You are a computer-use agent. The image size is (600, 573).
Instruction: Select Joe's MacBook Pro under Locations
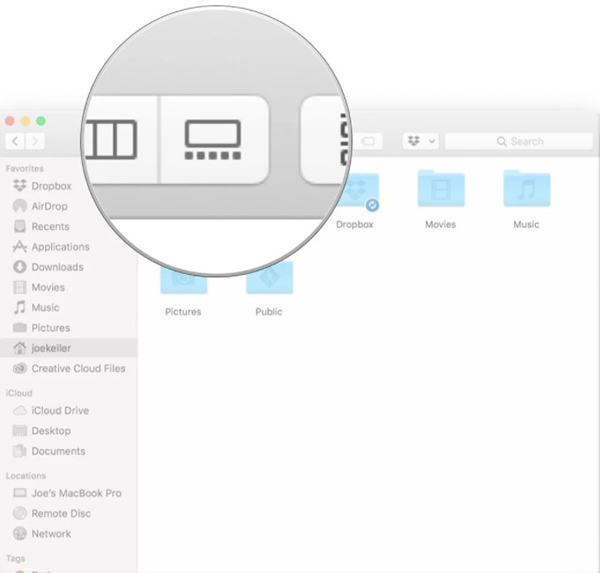[67, 493]
